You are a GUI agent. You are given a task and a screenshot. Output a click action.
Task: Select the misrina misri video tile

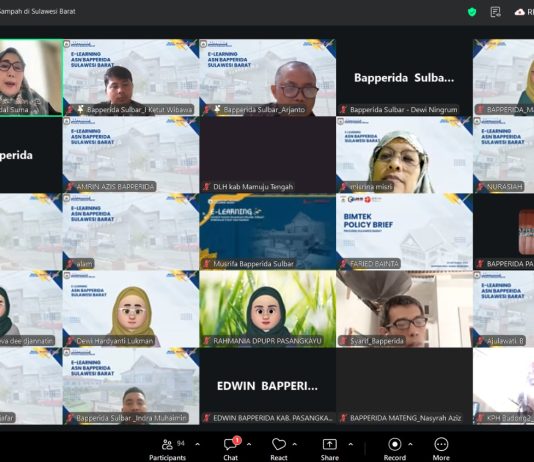point(404,155)
